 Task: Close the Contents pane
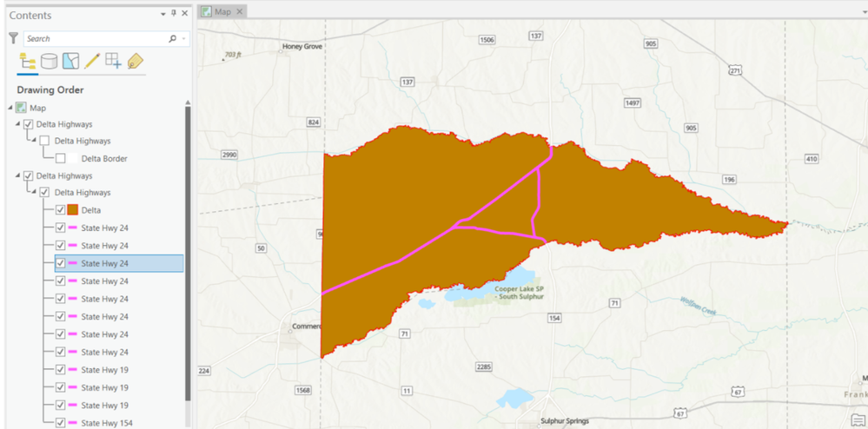point(185,13)
